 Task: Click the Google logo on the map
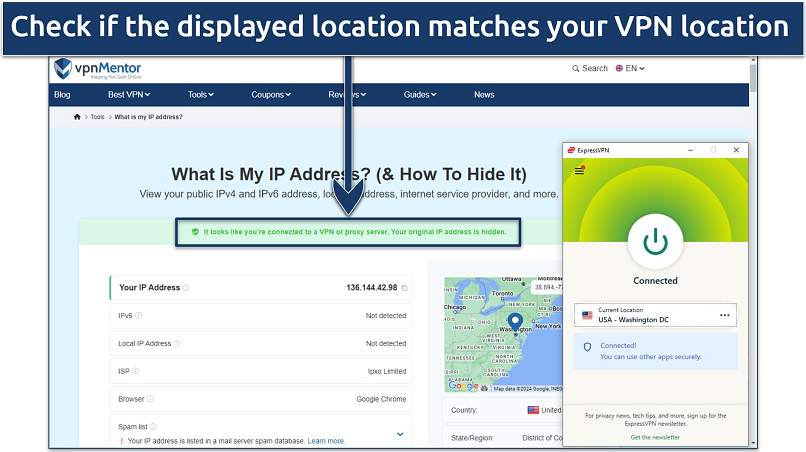tap(463, 386)
